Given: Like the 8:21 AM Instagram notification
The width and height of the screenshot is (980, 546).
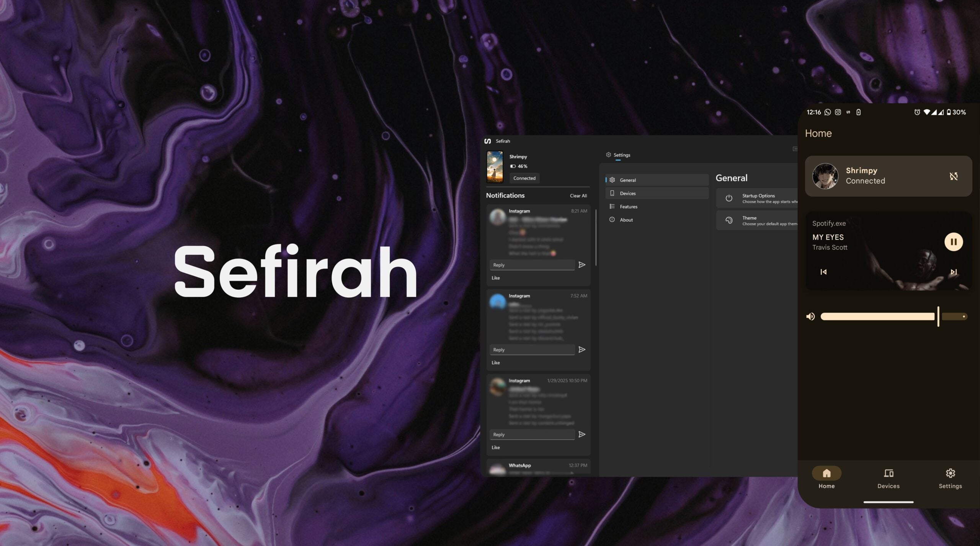Looking at the screenshot, I should tap(495, 278).
